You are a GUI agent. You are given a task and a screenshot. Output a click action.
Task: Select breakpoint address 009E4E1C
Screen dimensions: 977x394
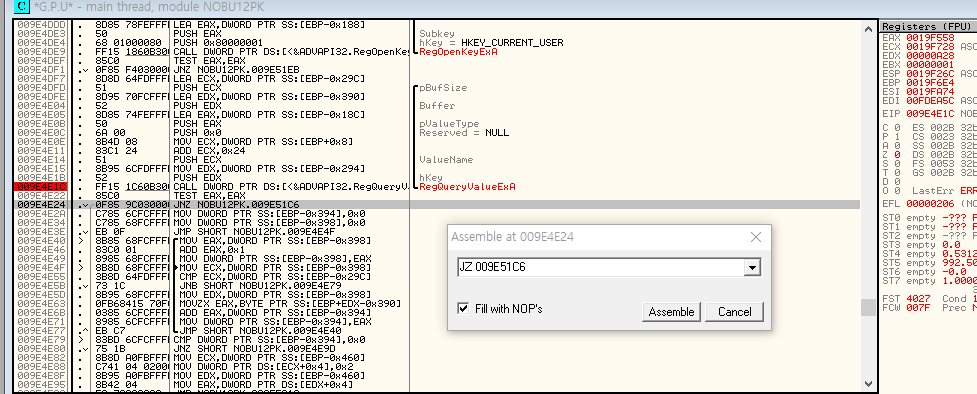tap(42, 186)
